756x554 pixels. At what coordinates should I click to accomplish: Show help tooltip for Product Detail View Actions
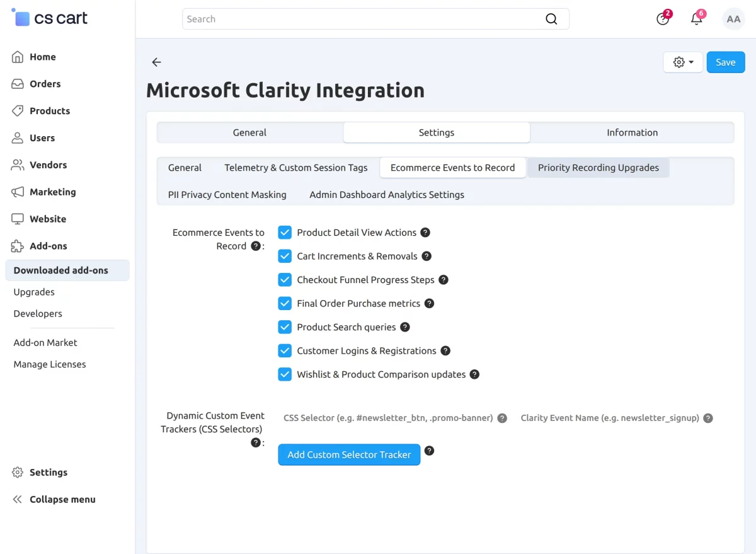click(x=425, y=233)
